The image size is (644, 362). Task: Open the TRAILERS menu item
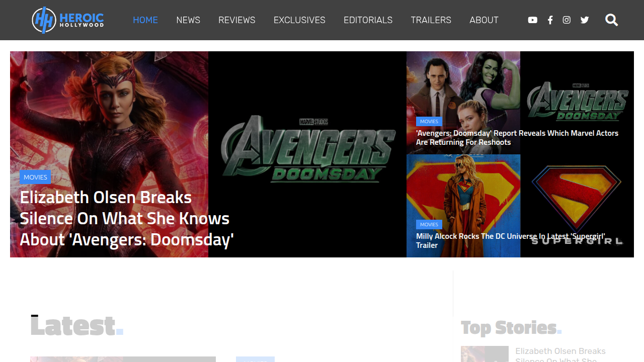(431, 20)
